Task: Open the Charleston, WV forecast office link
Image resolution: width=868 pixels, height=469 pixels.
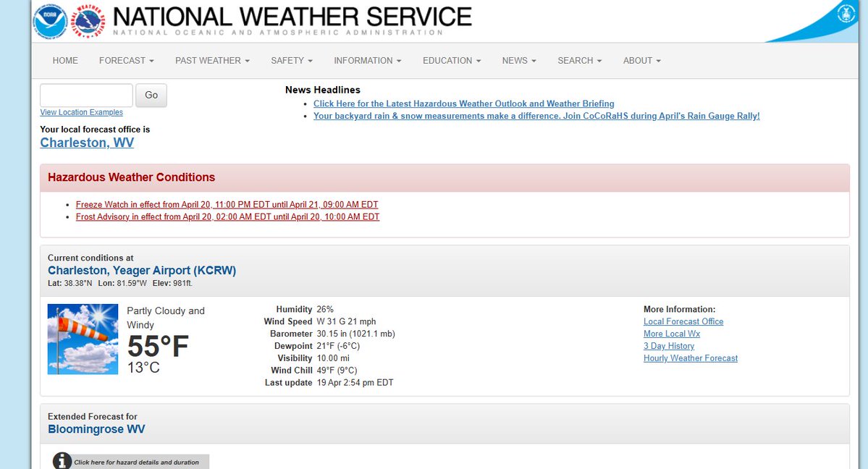Action: tap(87, 143)
